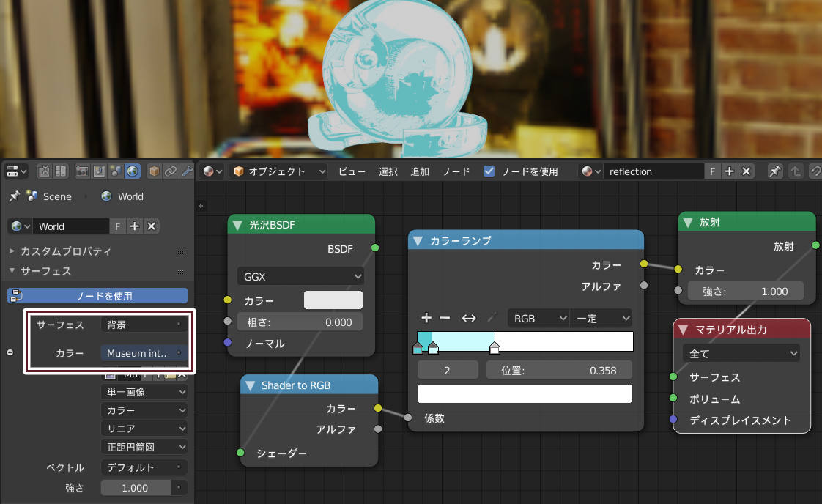Open the ベクトル デフォルト input selector

(144, 467)
